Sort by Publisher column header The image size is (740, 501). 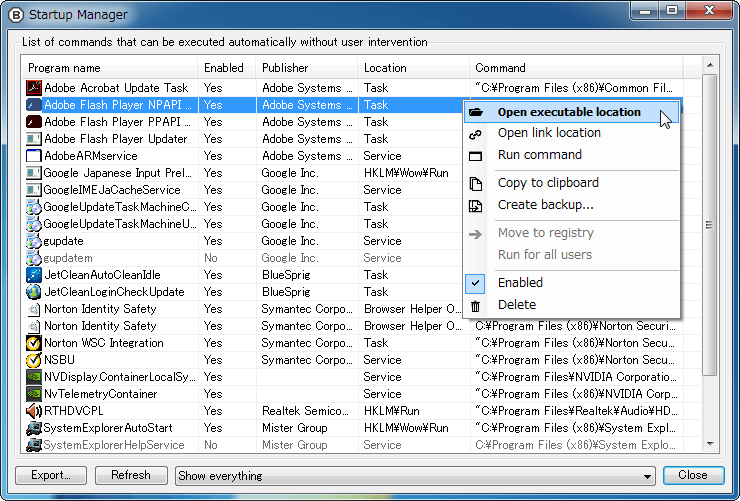(307, 68)
